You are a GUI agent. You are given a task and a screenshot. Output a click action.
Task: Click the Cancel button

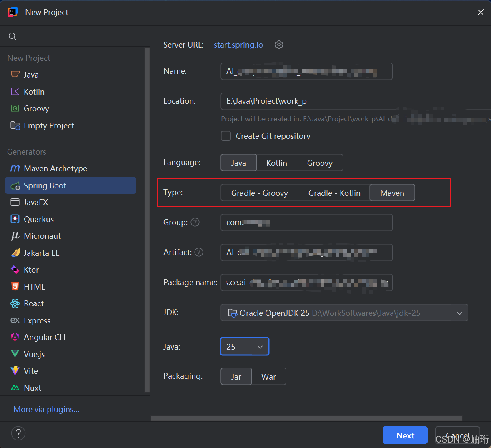click(458, 435)
